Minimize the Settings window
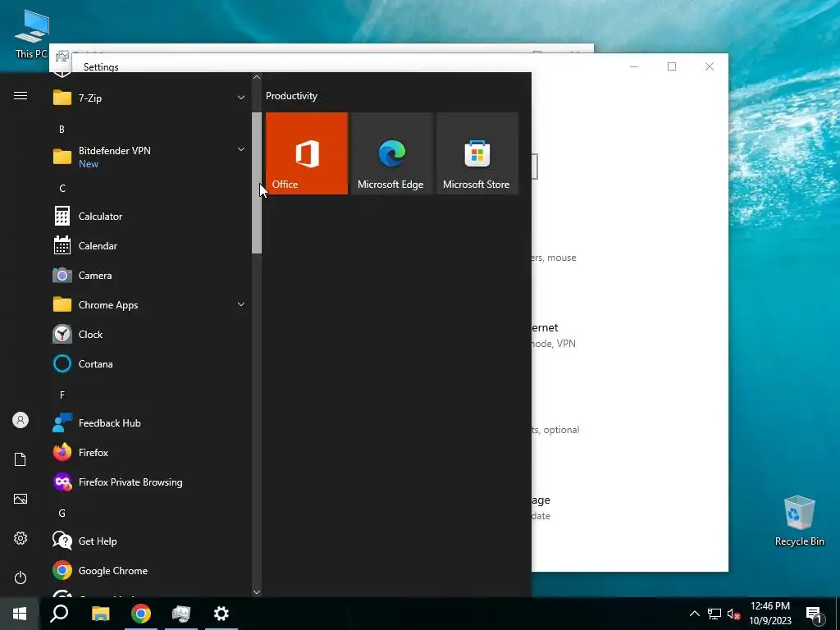This screenshot has width=840, height=630. click(x=634, y=66)
